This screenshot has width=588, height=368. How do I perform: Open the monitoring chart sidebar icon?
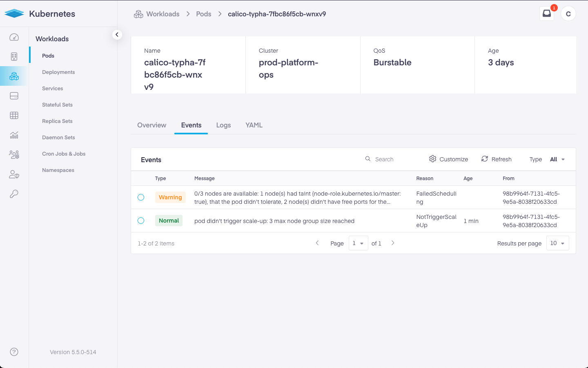coord(14,135)
